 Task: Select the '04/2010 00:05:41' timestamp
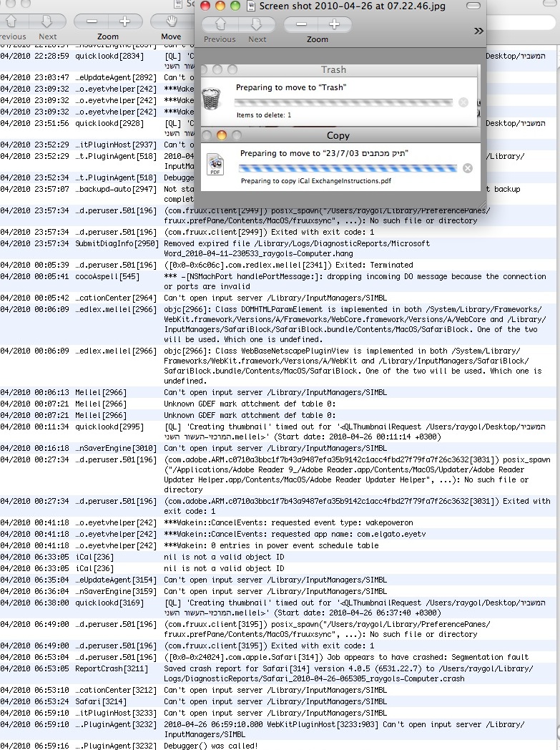tap(34, 276)
